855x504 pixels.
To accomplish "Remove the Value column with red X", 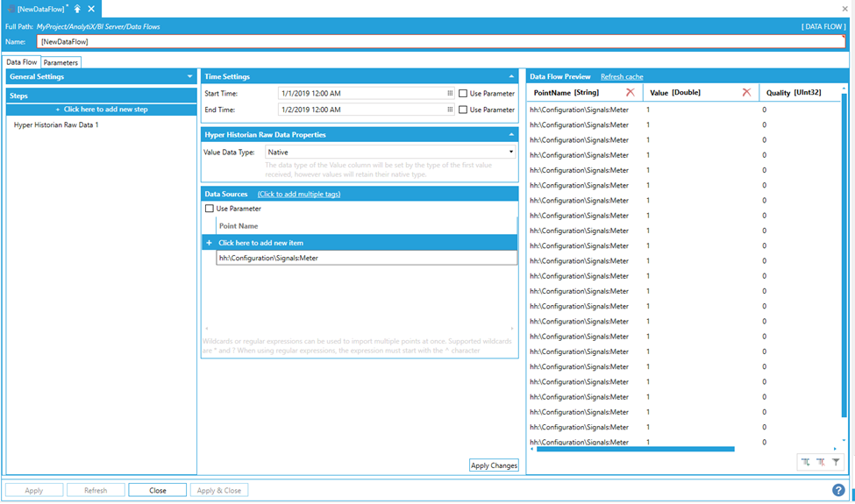I will [746, 93].
